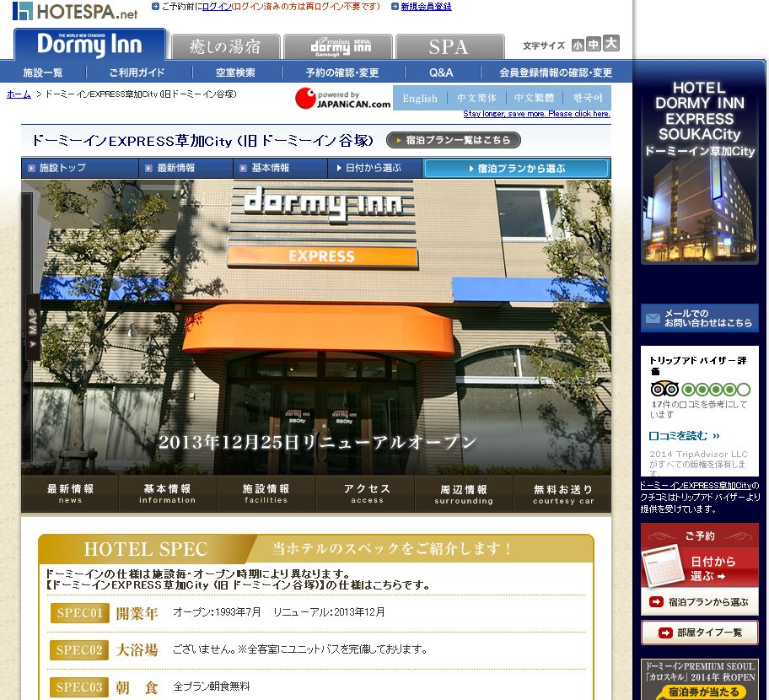769x700 pixels.
Task: Click the HOTEL SPEC heading banner
Action: 316,548
